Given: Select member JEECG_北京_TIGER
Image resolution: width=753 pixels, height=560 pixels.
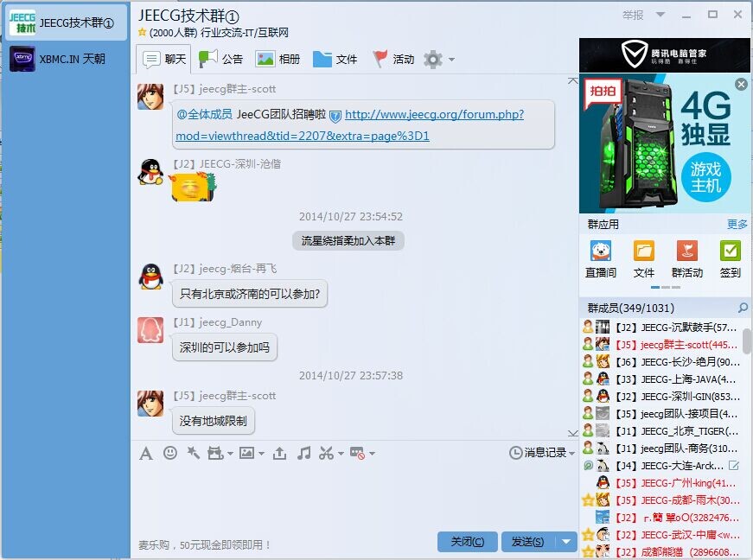Looking at the screenshot, I should point(660,431).
